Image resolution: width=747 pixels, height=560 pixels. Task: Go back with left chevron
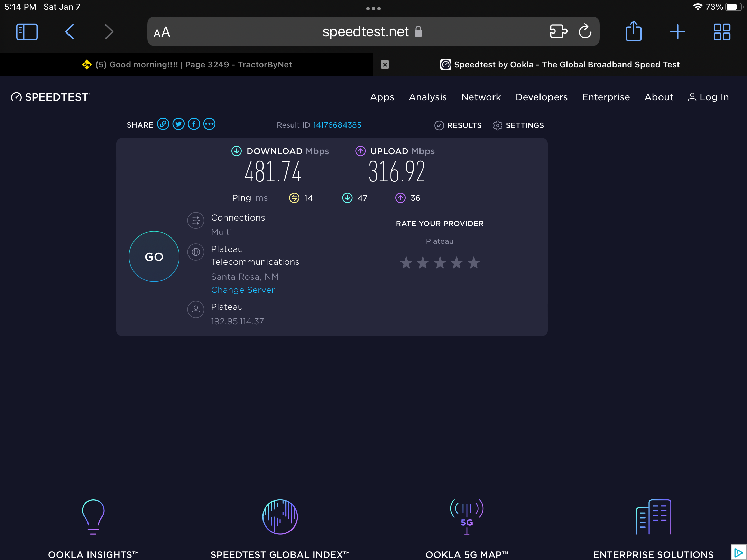pyautogui.click(x=70, y=31)
